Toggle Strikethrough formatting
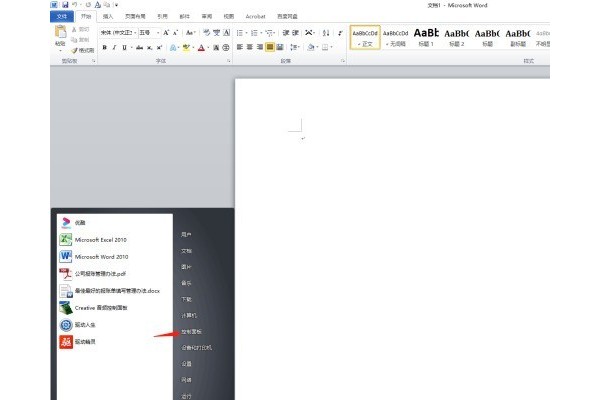600x400 pixels. pos(139,48)
